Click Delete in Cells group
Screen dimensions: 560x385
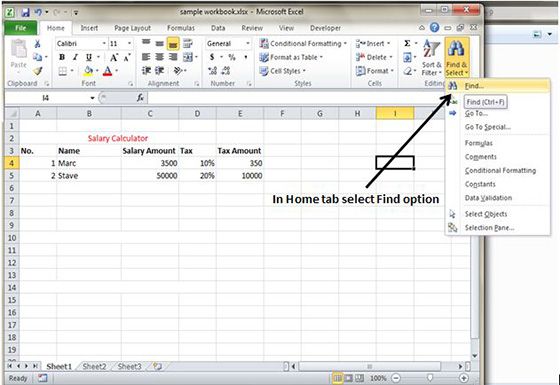pos(374,57)
